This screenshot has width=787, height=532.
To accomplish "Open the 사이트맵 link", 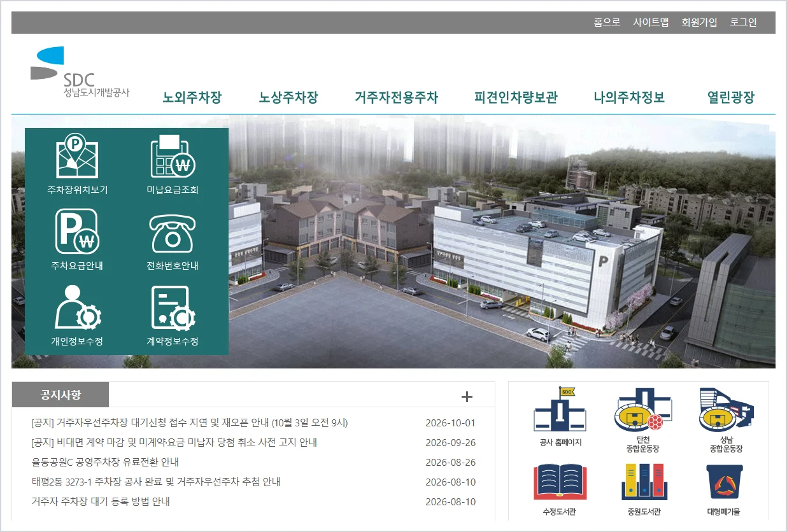I will coord(651,22).
